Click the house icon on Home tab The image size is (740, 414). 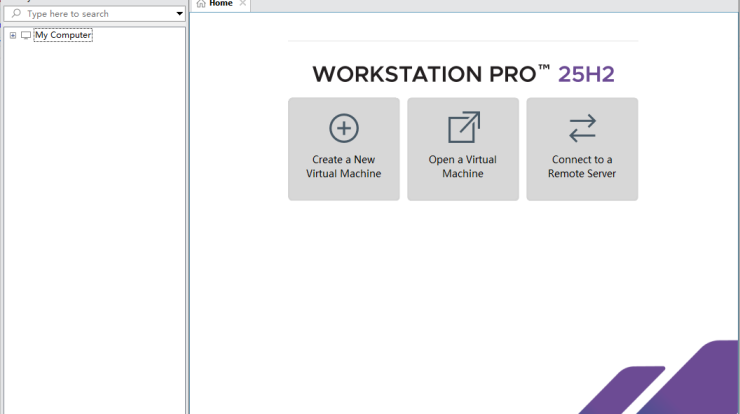click(201, 4)
